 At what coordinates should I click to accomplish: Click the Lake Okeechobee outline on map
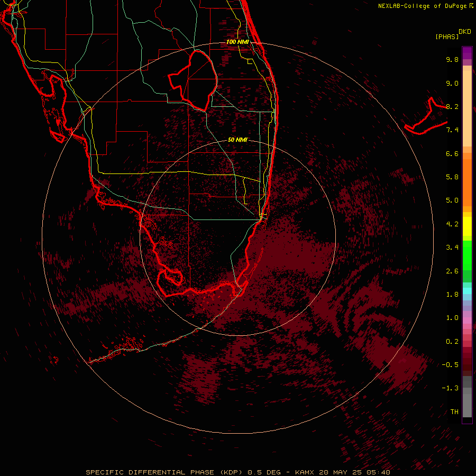[x=193, y=80]
